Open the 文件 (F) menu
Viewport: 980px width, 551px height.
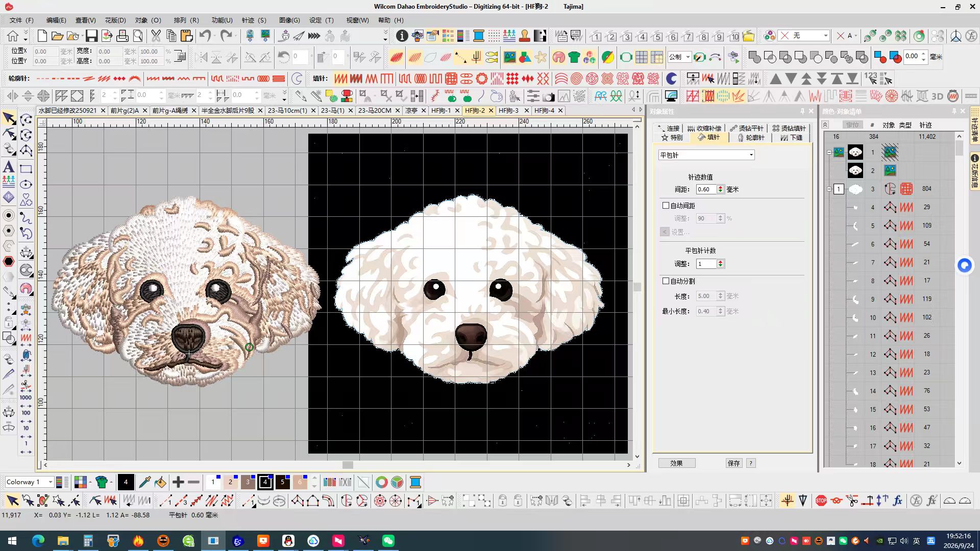tap(21, 20)
